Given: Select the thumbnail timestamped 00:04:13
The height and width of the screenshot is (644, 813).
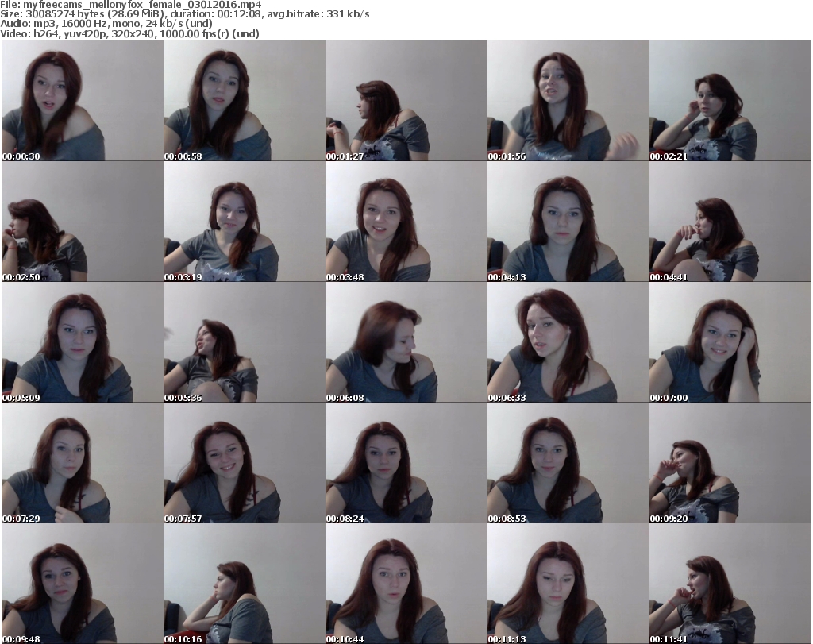Looking at the screenshot, I should (568, 222).
